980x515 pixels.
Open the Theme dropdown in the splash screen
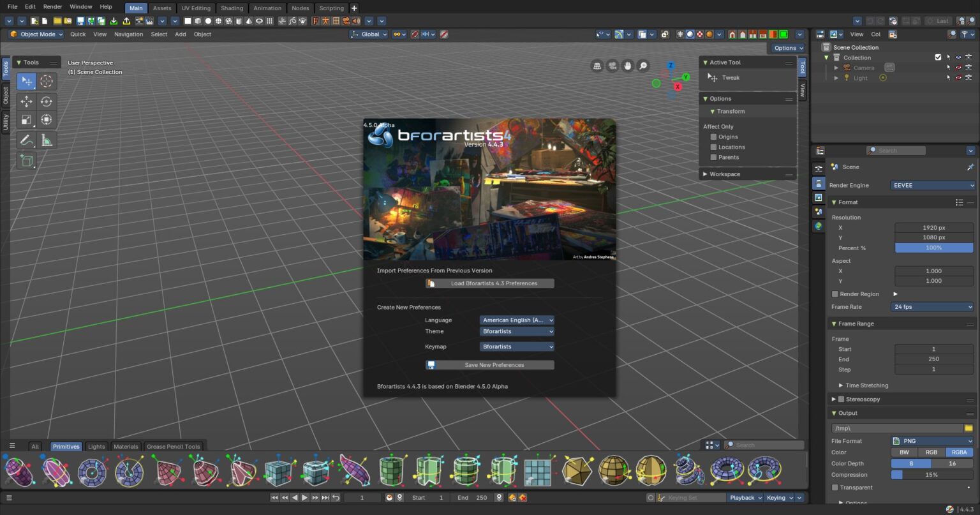pos(516,331)
